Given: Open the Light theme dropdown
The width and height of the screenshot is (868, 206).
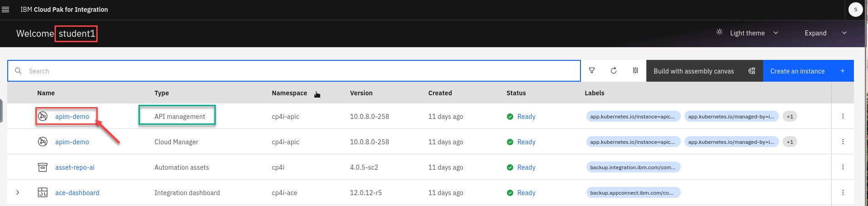Looking at the screenshot, I should coord(747,33).
